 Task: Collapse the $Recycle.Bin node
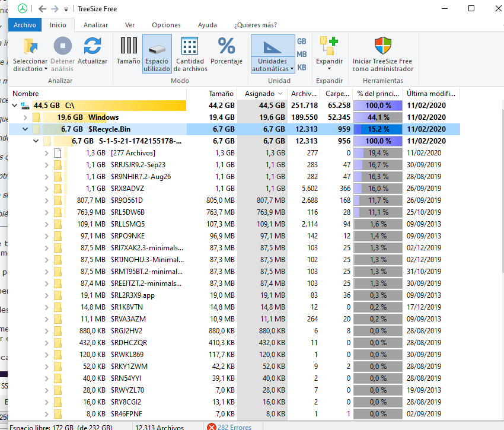point(25,129)
